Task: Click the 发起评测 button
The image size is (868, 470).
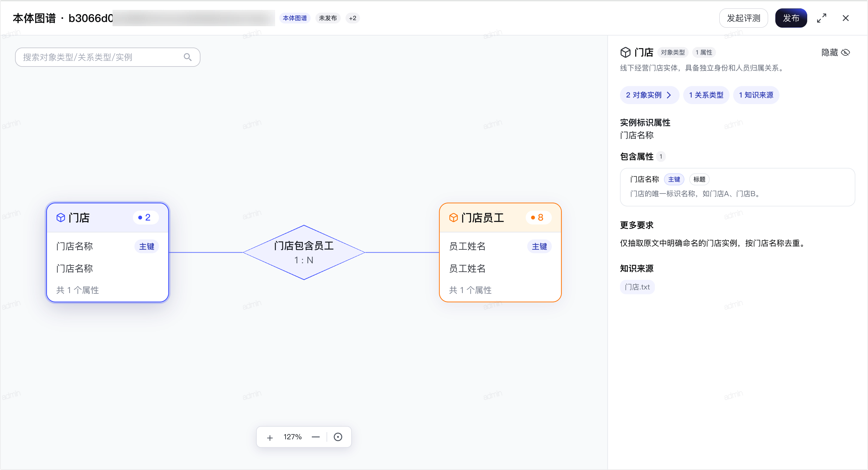Action: [x=743, y=18]
